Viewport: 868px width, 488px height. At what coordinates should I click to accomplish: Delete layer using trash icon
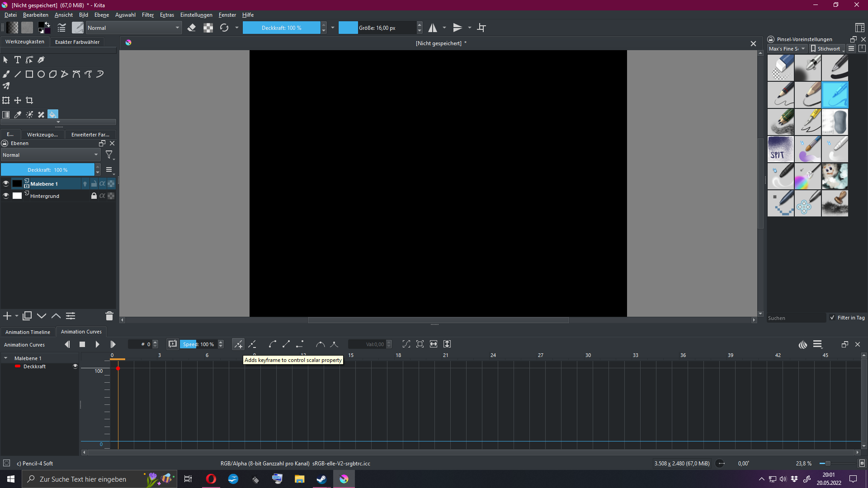[x=109, y=316]
